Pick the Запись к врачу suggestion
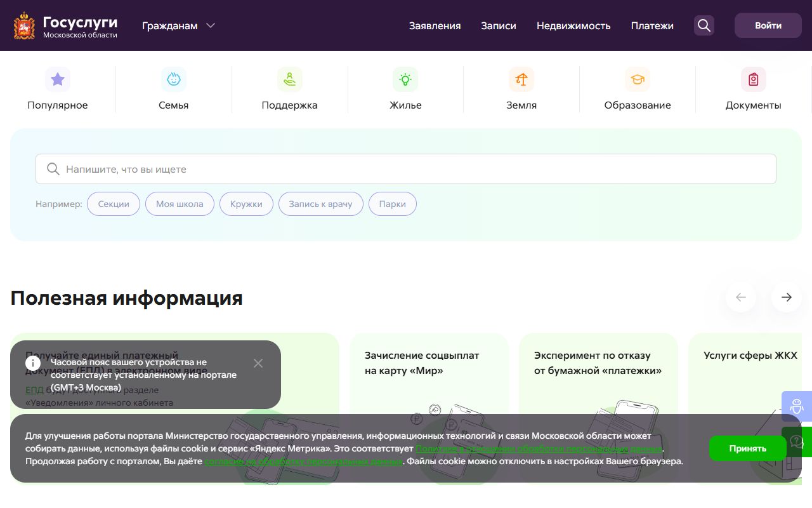This screenshot has height=508, width=812. point(320,204)
